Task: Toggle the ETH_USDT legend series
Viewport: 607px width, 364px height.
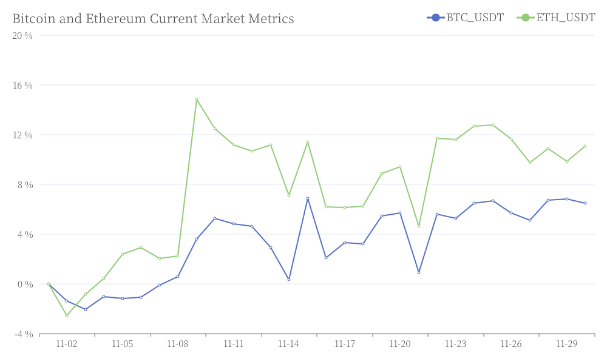Action: [556, 18]
